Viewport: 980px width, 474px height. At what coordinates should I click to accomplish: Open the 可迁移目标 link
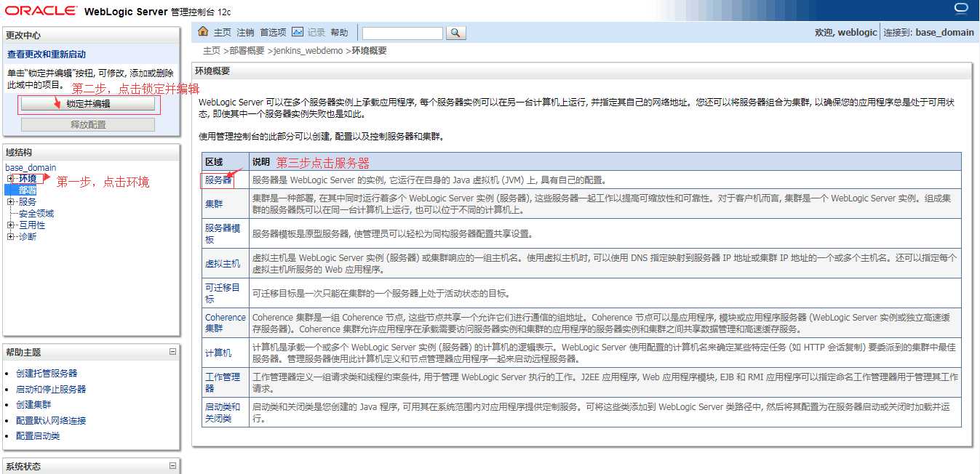(x=222, y=293)
